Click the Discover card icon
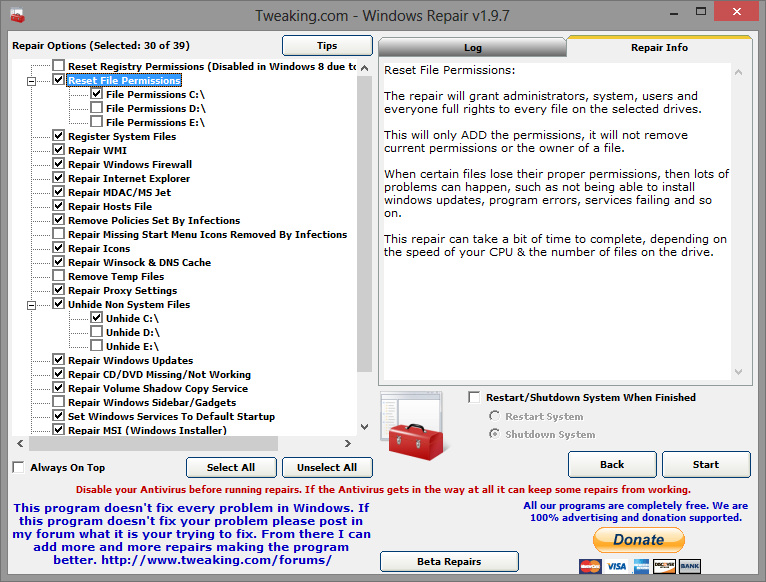766x582 pixels. 664,566
